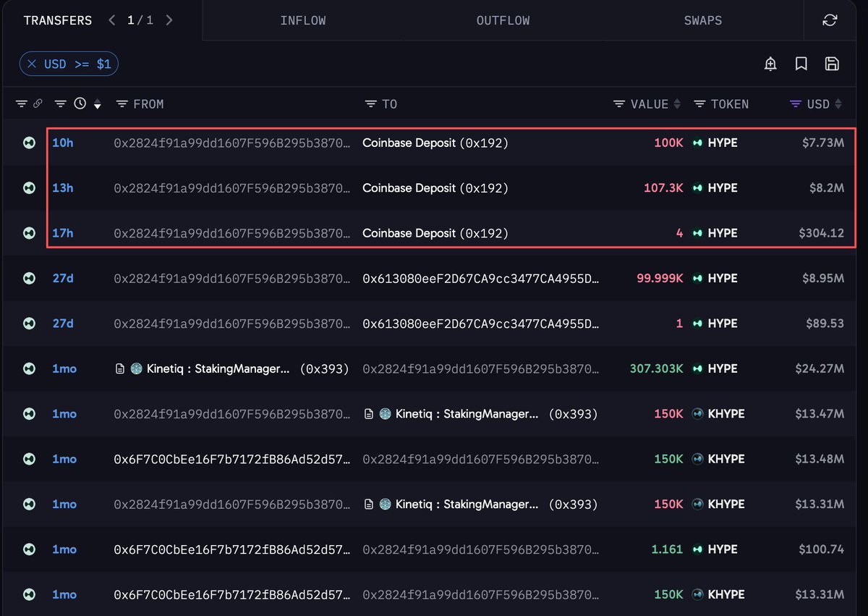The height and width of the screenshot is (616, 868).
Task: Click the chain icon in the 10h row
Action: tap(29, 143)
